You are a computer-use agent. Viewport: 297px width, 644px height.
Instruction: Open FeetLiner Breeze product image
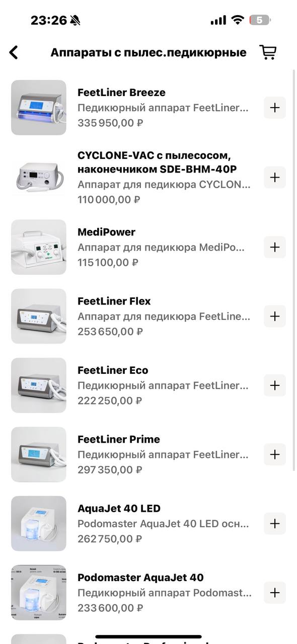39,108
